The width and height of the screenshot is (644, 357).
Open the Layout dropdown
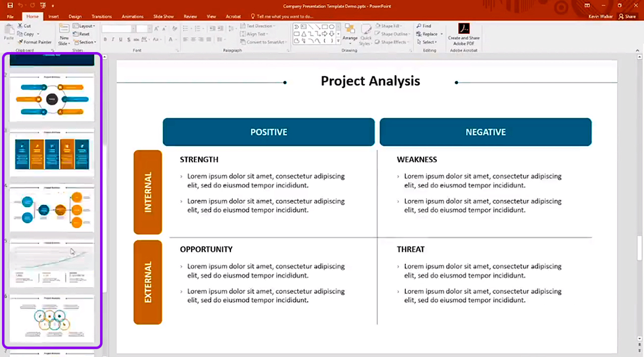83,26
